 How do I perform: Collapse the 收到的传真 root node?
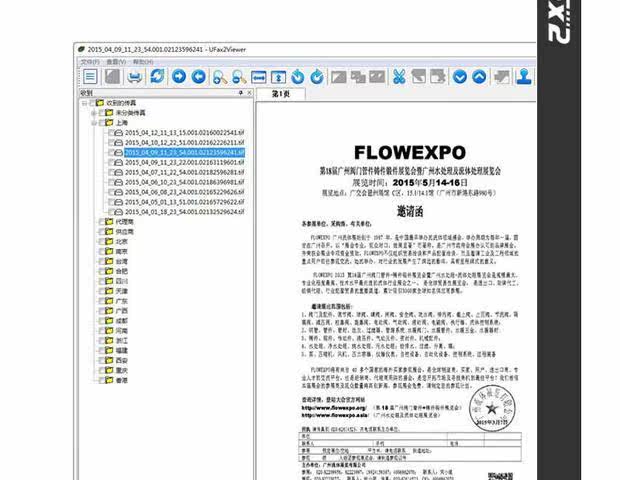[84, 103]
